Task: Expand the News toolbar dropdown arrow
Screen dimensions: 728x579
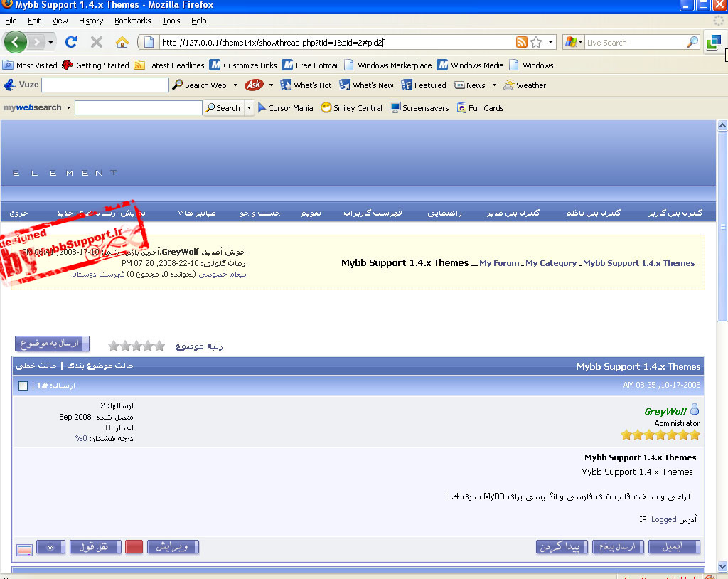Action: (x=494, y=85)
